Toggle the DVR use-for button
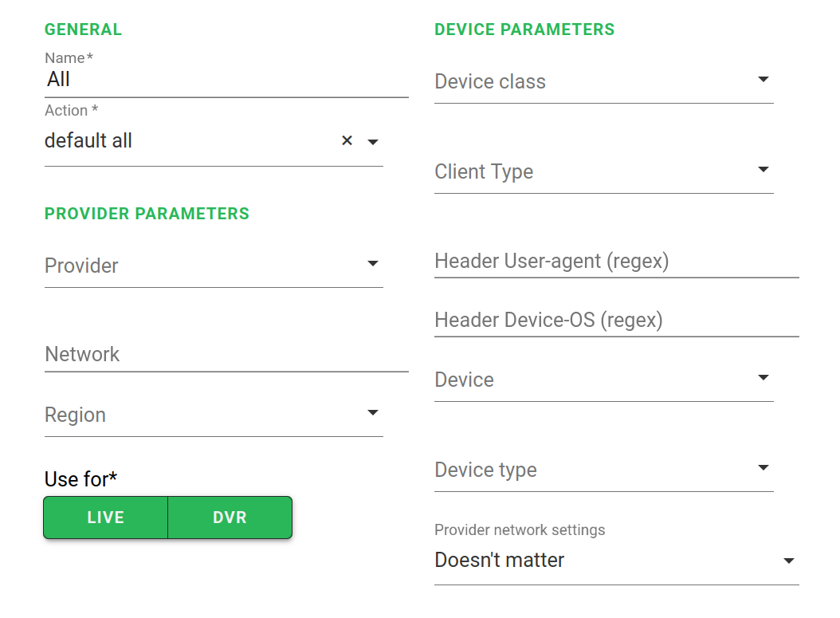The image size is (840, 618). 230,518
